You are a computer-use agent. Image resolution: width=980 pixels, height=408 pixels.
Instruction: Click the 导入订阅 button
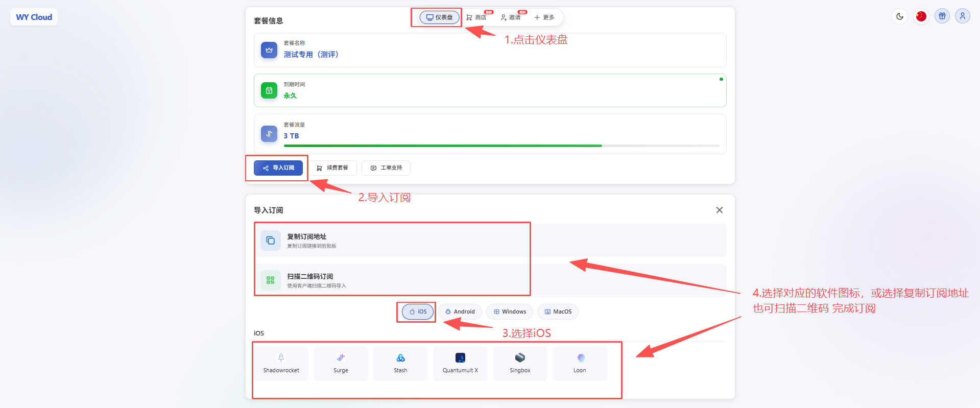click(x=278, y=168)
